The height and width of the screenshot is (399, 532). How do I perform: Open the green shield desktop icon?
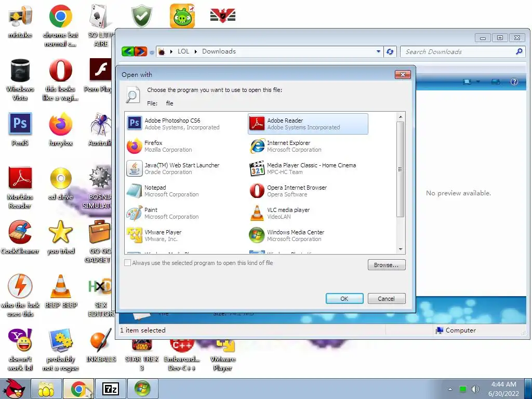coord(141,16)
